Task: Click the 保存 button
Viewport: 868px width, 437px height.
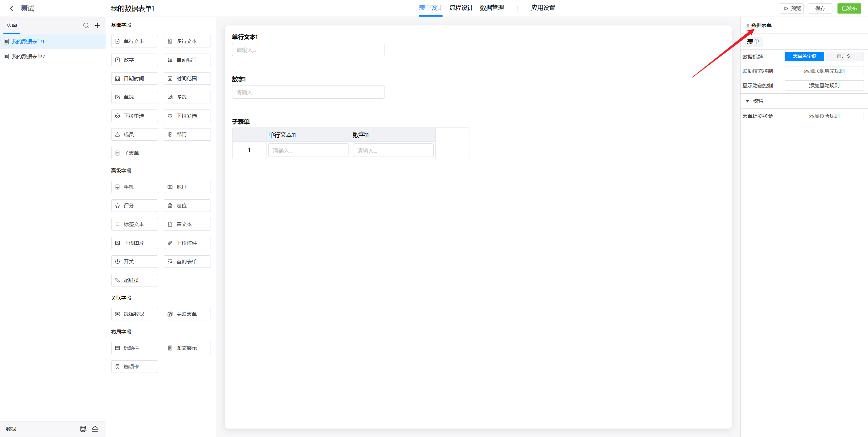Action: click(820, 8)
